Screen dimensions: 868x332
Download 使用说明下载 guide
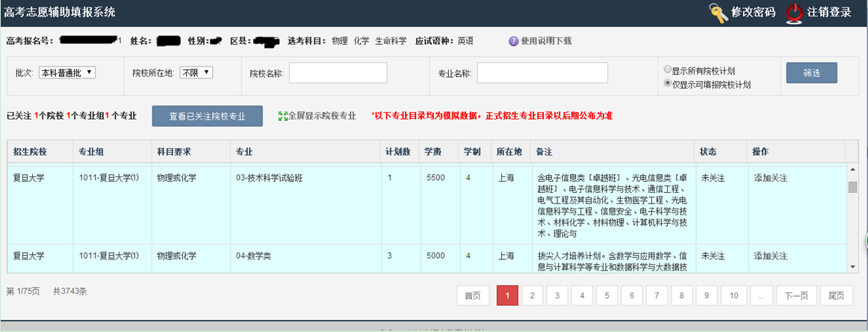[545, 41]
